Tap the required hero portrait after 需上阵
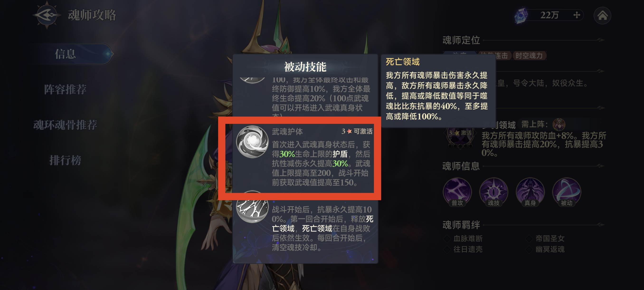The image size is (644, 290). click(x=559, y=124)
